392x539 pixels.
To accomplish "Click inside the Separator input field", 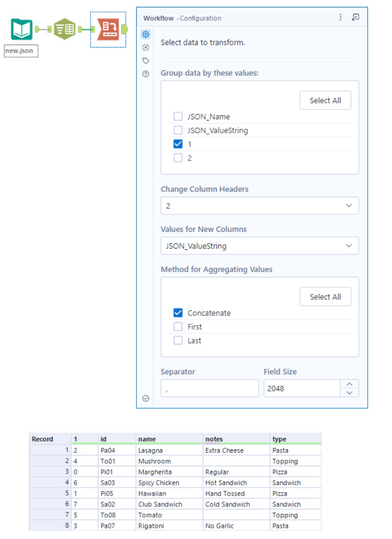I will 210,387.
